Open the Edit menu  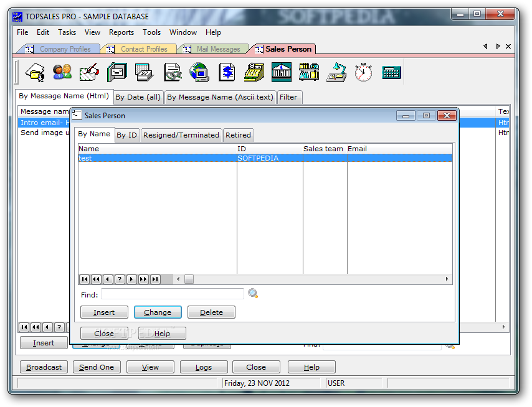(43, 32)
